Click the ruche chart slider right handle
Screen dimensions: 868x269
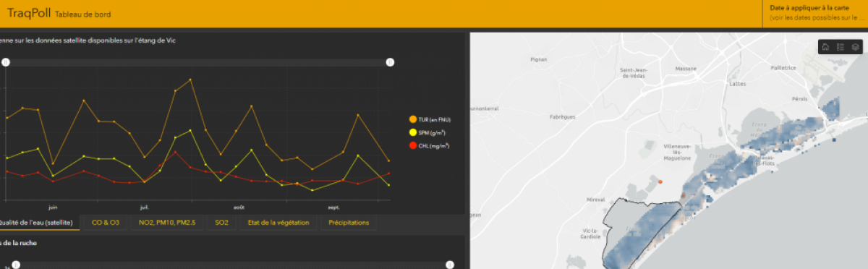coord(450,265)
